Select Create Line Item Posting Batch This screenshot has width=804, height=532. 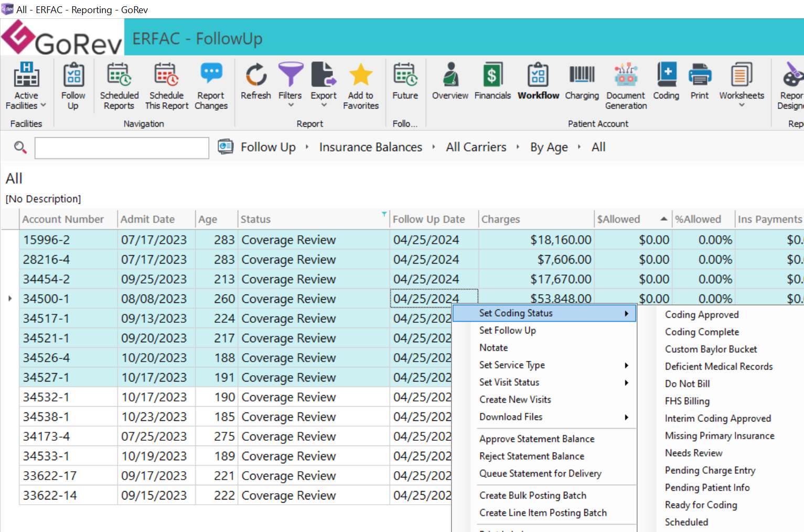[543, 513]
